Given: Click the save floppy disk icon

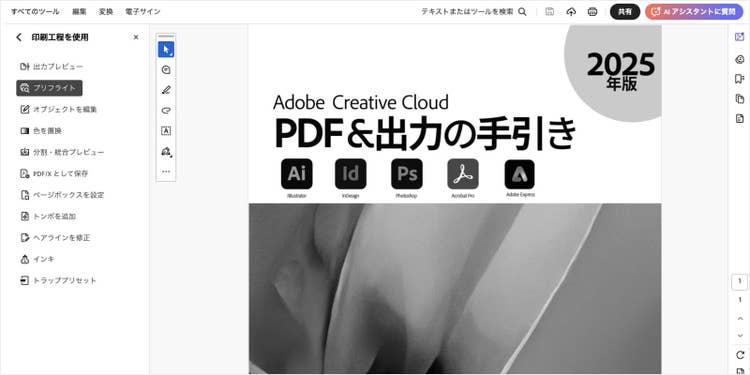Looking at the screenshot, I should (550, 12).
